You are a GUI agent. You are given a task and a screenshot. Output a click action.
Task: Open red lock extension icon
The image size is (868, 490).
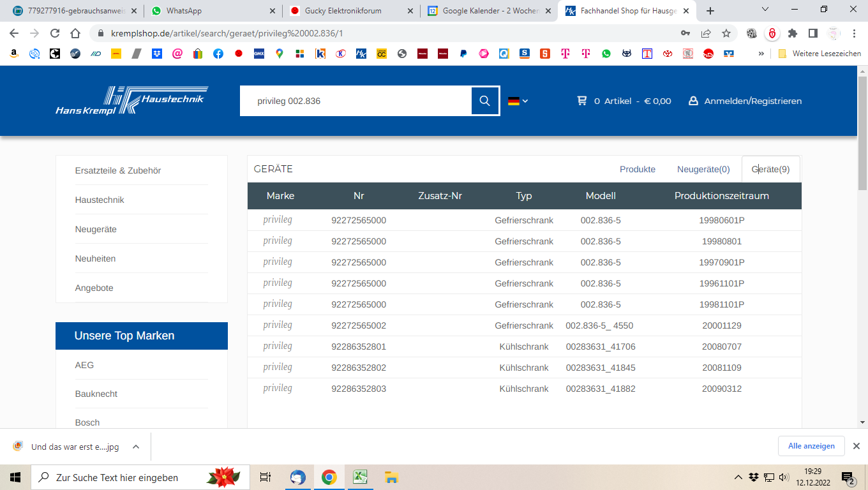[x=772, y=33]
